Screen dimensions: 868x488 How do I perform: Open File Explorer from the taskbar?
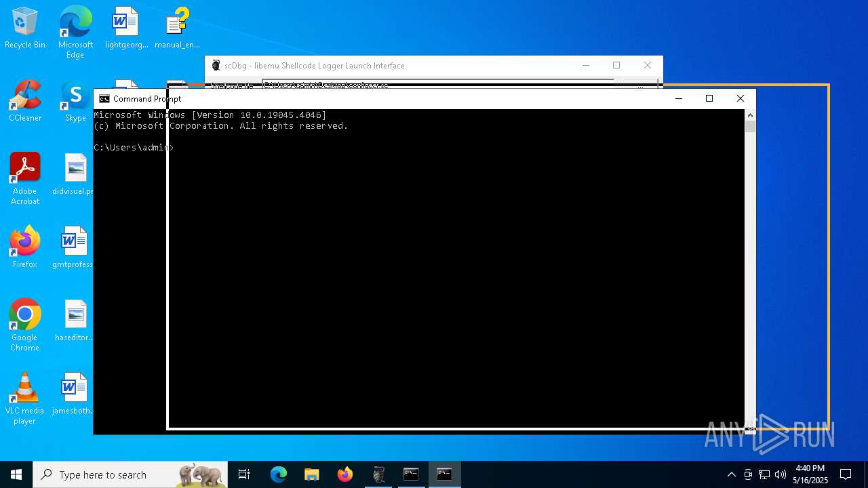[311, 474]
